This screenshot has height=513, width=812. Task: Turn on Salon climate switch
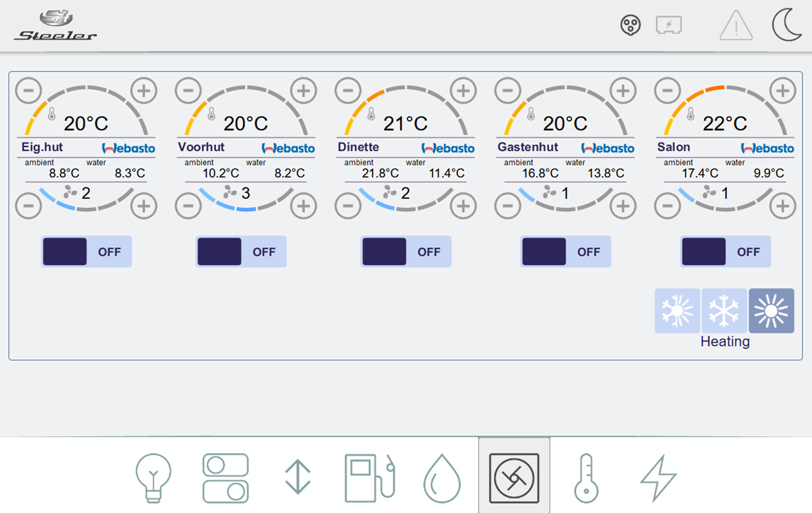coord(725,252)
